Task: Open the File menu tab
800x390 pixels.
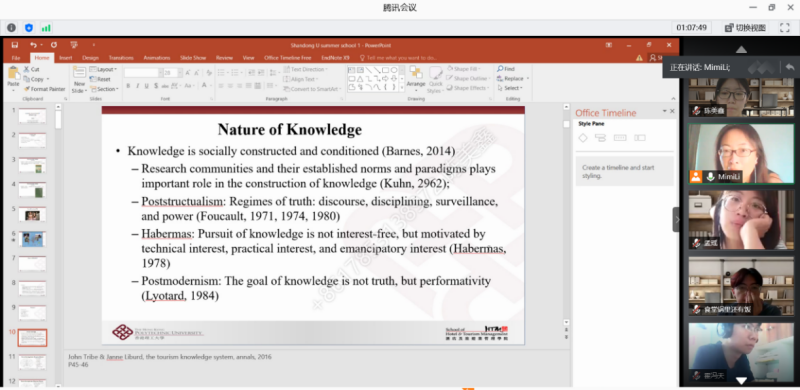Action: 16,58
